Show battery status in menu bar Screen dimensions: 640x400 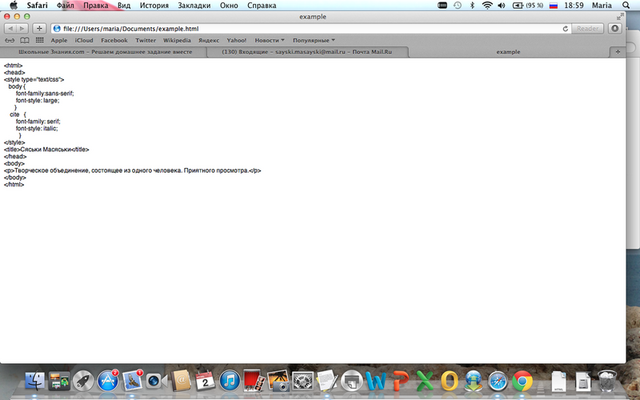click(528, 5)
